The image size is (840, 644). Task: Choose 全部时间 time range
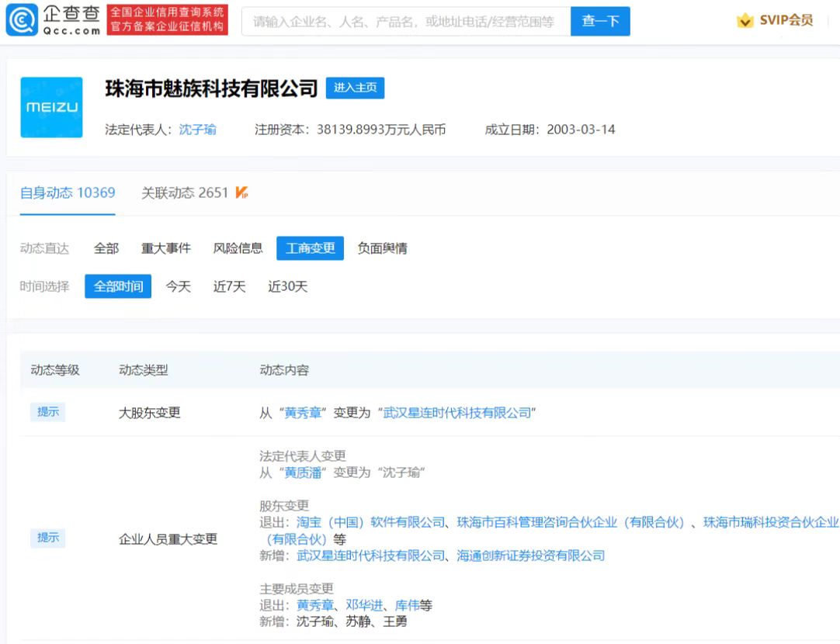[118, 286]
